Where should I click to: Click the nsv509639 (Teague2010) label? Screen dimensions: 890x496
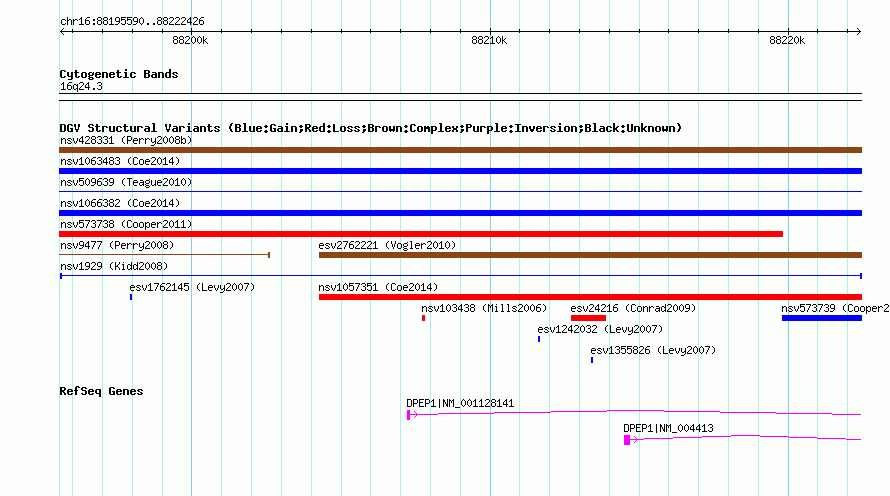[126, 182]
